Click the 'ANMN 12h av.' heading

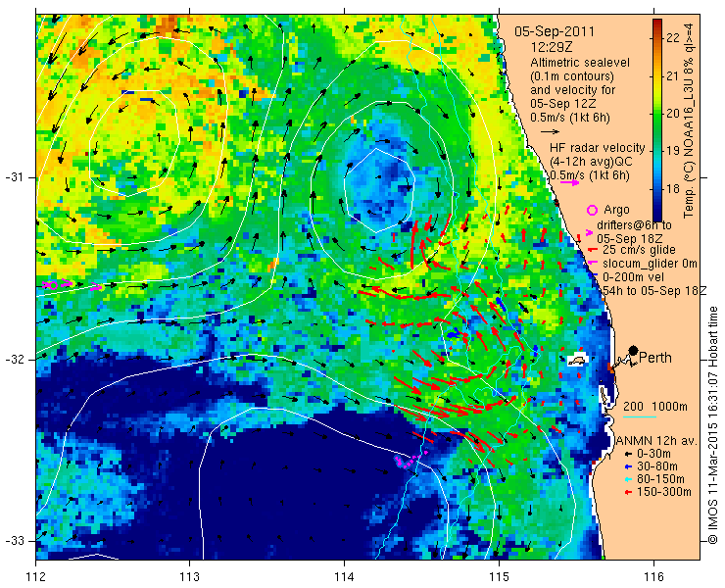(657, 440)
